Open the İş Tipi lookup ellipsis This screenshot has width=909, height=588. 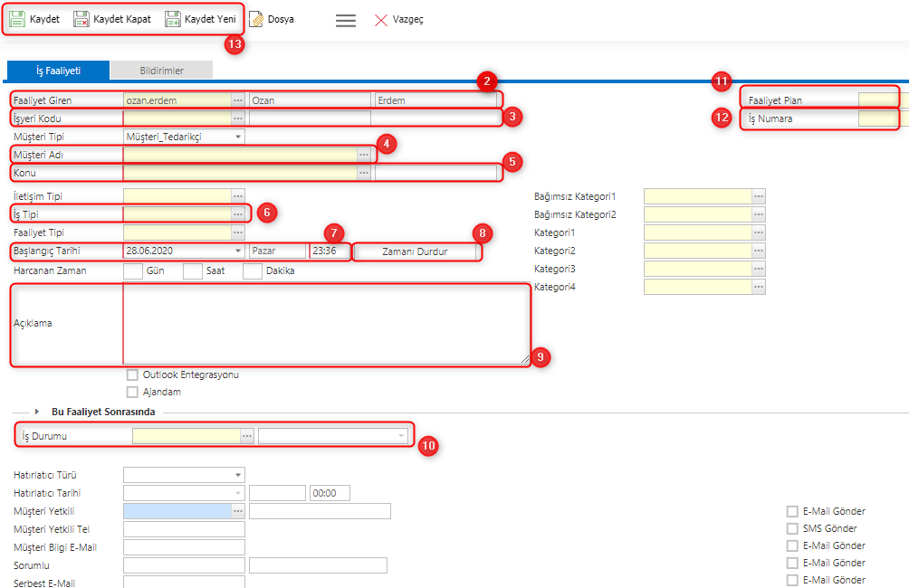239,212
